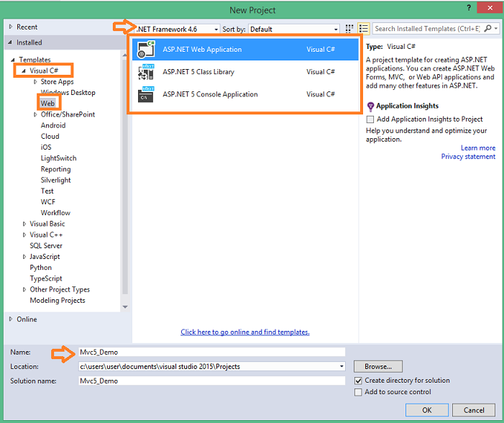Select Windows Desktop category
Viewport: 504px width, 423px height.
[x=68, y=93]
